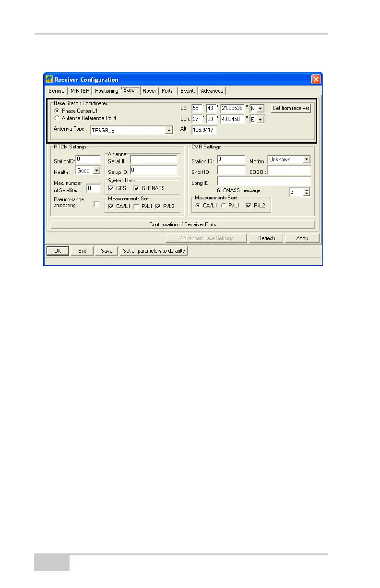Enable RTCM P/L1 measurements checkbox

[137, 206]
